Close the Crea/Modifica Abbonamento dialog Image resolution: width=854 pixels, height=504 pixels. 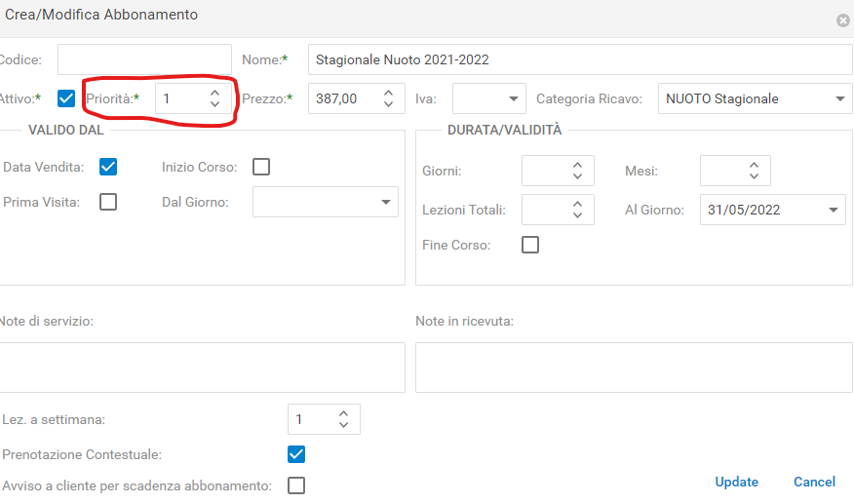pos(843,20)
